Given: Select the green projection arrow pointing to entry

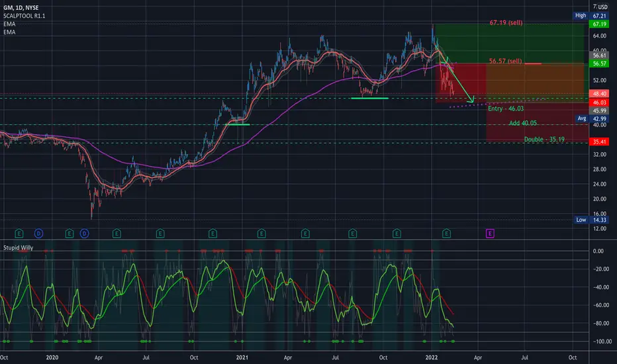Looking at the screenshot, I should coord(460,84).
